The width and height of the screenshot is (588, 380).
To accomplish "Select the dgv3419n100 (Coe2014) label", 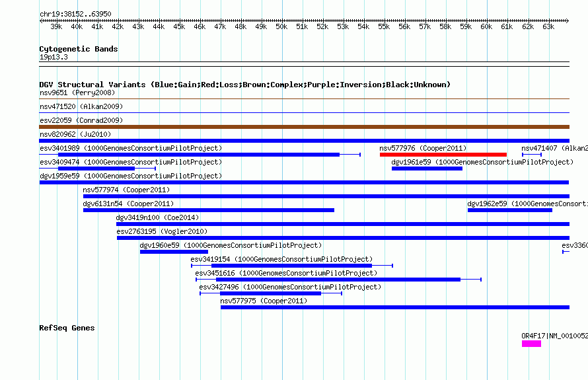I will [x=157, y=217].
